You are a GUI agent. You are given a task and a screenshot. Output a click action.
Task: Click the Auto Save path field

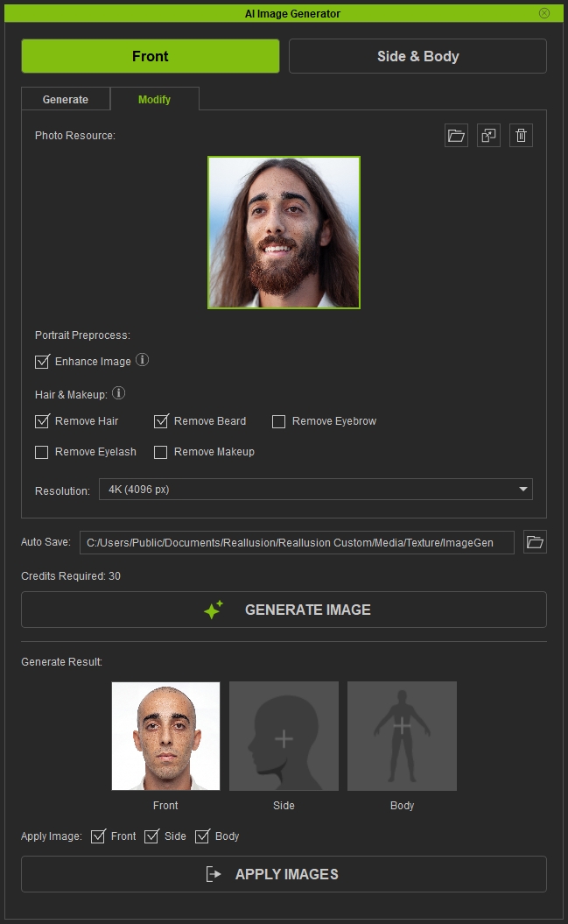click(297, 542)
